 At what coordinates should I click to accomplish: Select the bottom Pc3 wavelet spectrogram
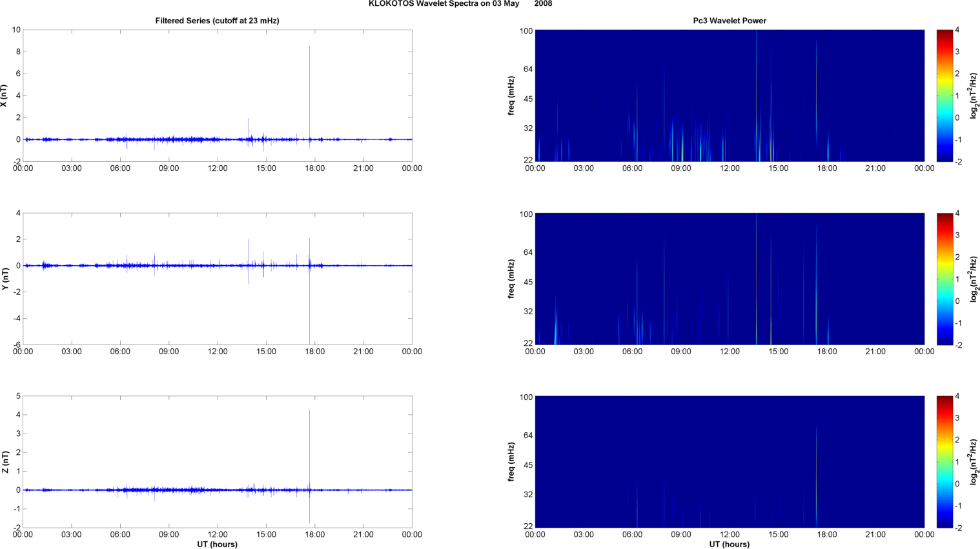[x=730, y=462]
